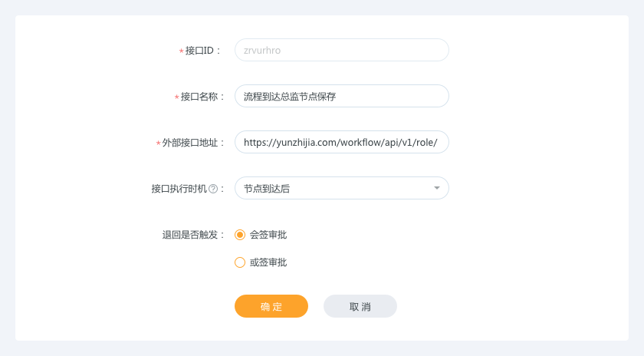Open the 接口执行时机 select field showing 节点到达后
Viewport: 644px width, 356px height.
click(342, 188)
